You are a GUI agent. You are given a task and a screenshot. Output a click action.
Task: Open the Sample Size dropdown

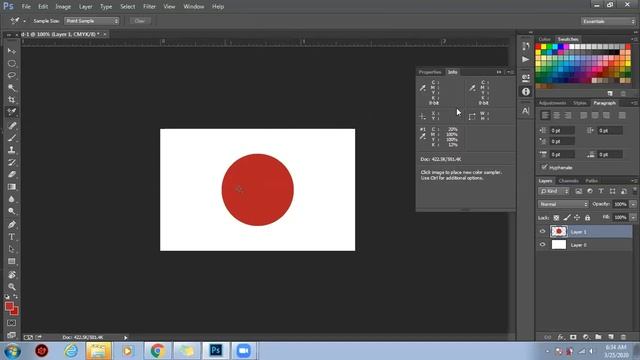tap(91, 21)
